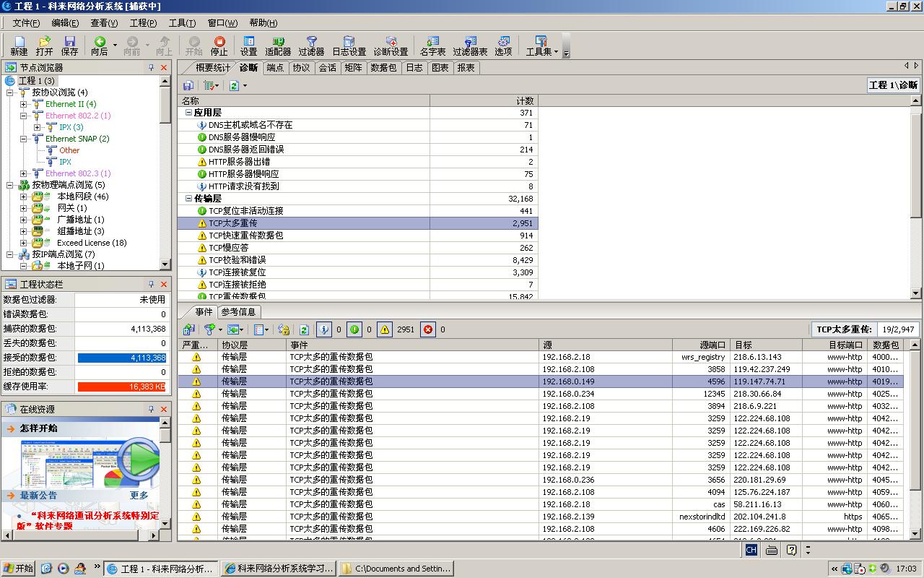Collapse the 传输层 group in diagnosis list
The width and height of the screenshot is (924, 578).
[188, 198]
